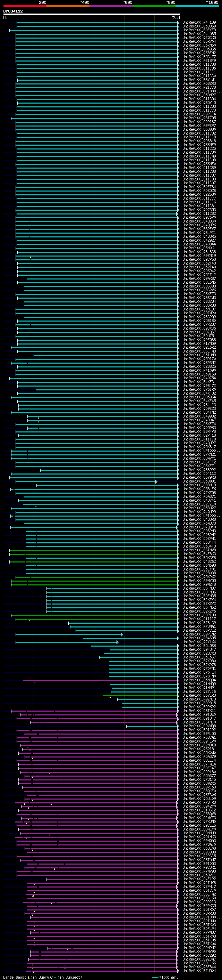Viewport: 222px width, 980px height.
Task: Click the purple ~60% identity legend segment
Action: (x=111, y=6)
